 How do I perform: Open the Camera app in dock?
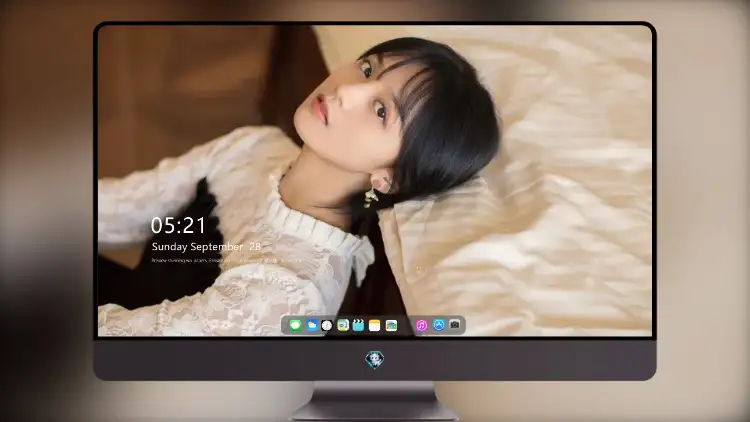[x=455, y=325]
